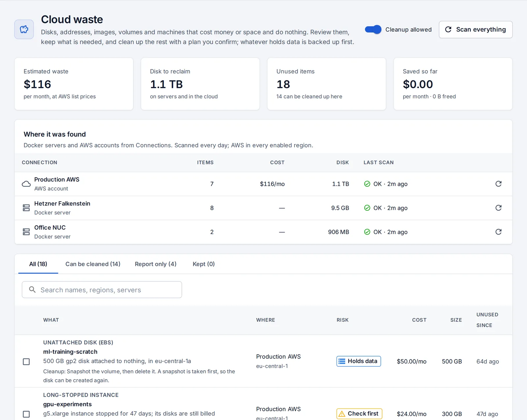Click the 906 MB disk value
The width and height of the screenshot is (527, 420).
[339, 232]
